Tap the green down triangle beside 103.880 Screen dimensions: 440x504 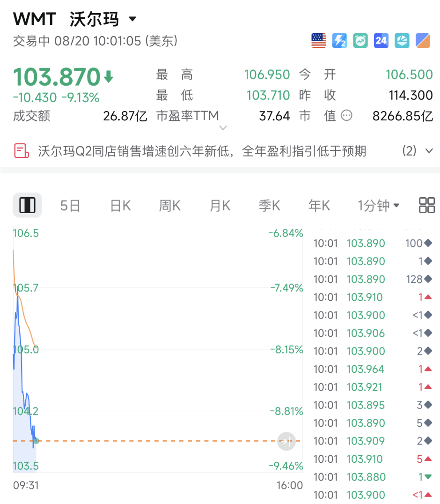point(428,477)
